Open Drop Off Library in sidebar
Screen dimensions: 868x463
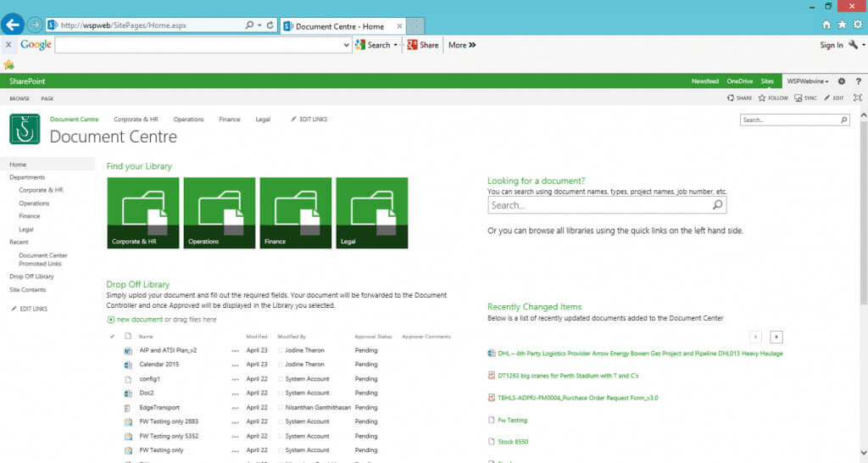coord(31,276)
